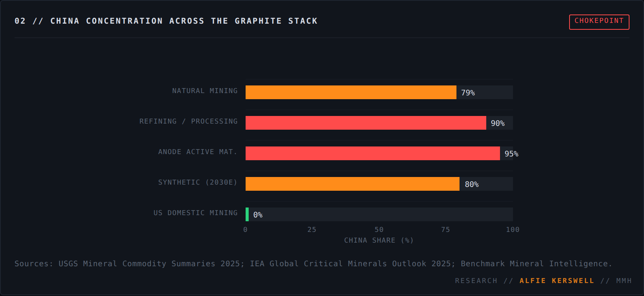Click the 90% value label
644x296 pixels.
coord(498,123)
